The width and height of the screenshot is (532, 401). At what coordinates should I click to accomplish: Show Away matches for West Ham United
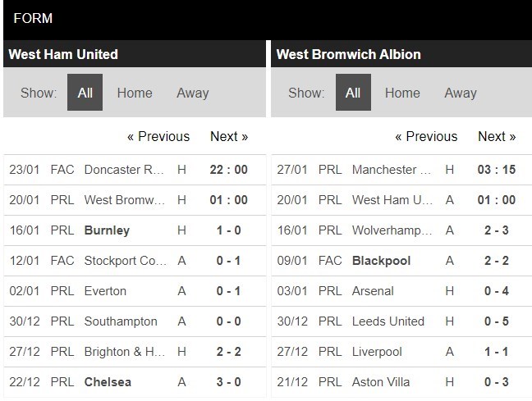pyautogui.click(x=192, y=93)
